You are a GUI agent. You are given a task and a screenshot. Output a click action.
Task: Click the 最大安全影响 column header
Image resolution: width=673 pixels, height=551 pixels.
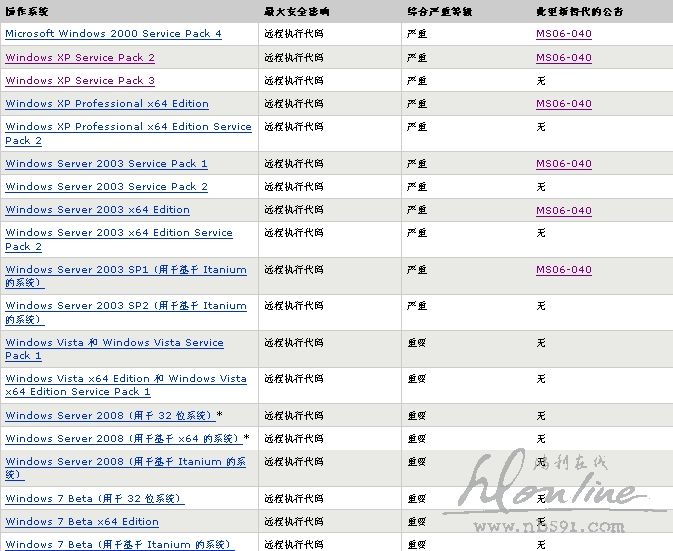297,12
